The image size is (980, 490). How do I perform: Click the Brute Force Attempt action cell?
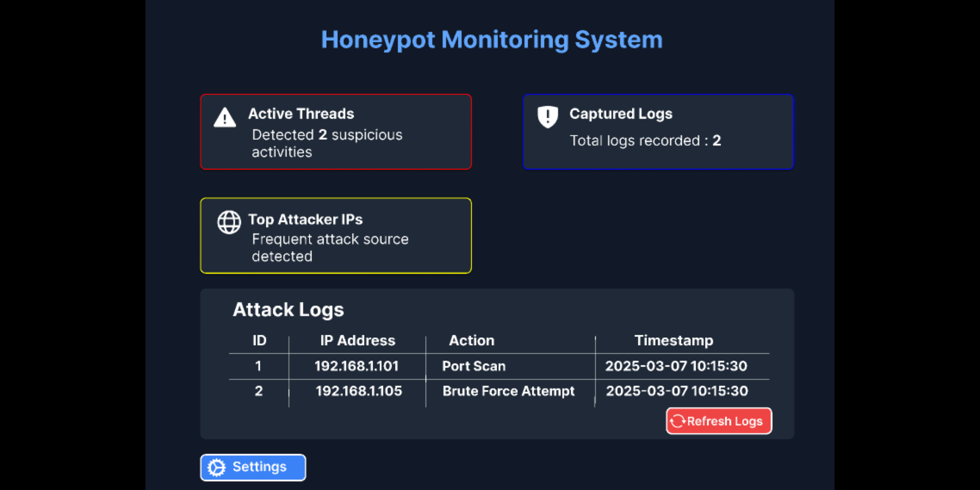pyautogui.click(x=508, y=391)
